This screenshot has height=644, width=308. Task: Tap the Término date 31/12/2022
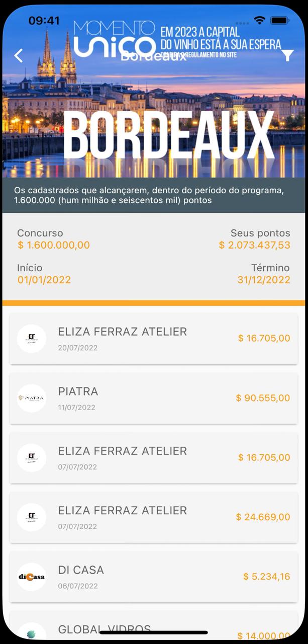tap(264, 280)
